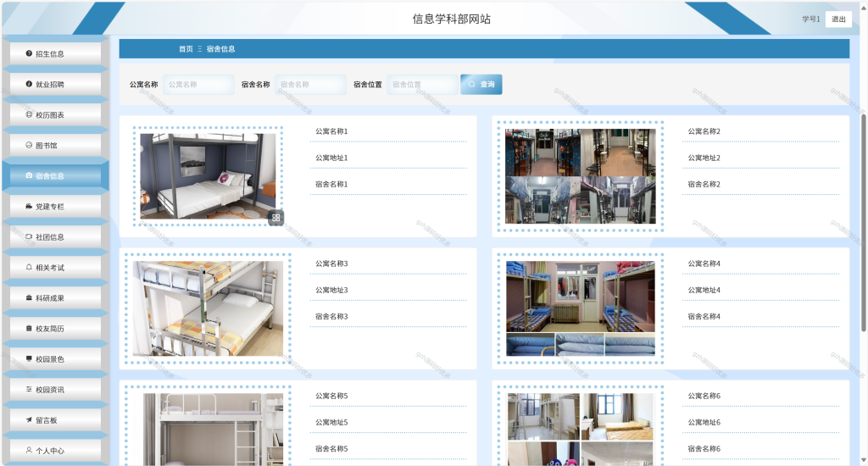The height and width of the screenshot is (466, 868).
Task: Click the 公寓地址5 text
Action: [331, 422]
